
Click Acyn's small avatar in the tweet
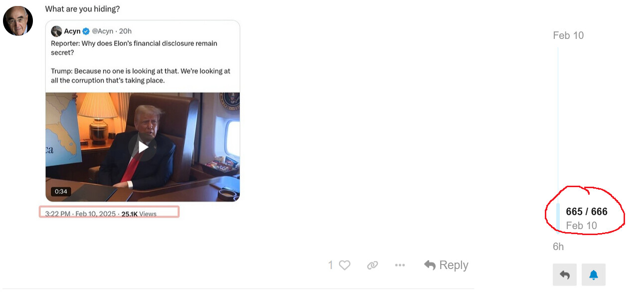pyautogui.click(x=56, y=31)
